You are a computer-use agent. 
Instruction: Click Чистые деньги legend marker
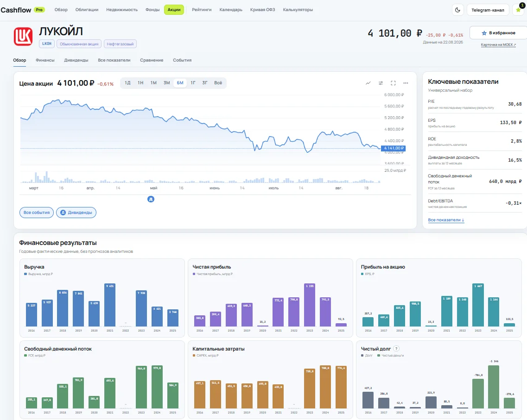(378, 355)
